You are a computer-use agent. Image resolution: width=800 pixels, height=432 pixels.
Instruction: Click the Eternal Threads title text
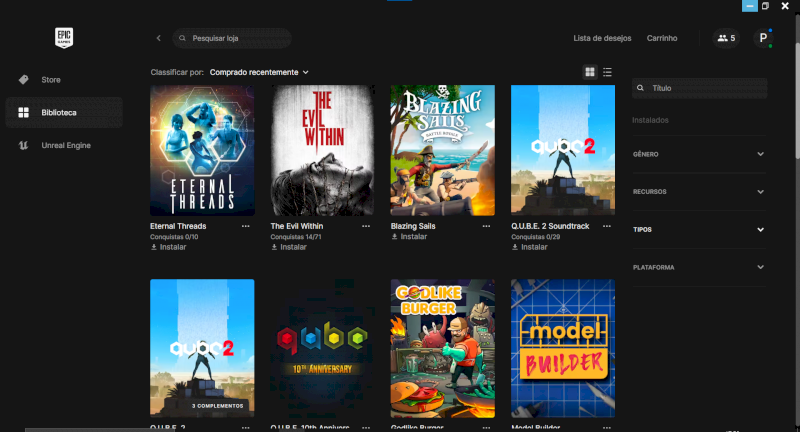click(x=178, y=226)
